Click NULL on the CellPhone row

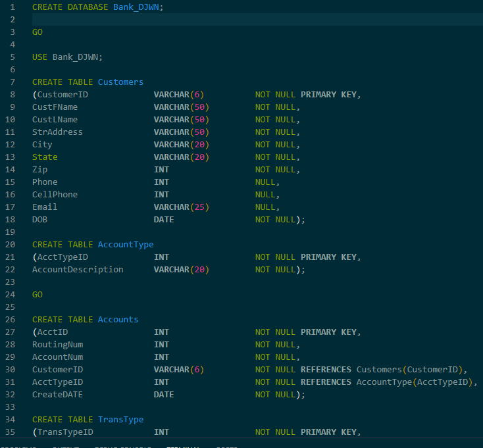point(265,195)
